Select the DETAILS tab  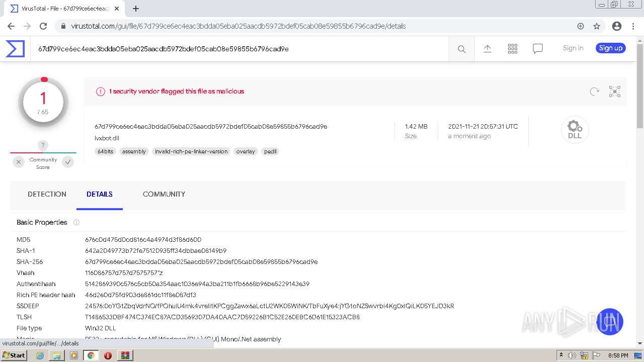pyautogui.click(x=100, y=194)
